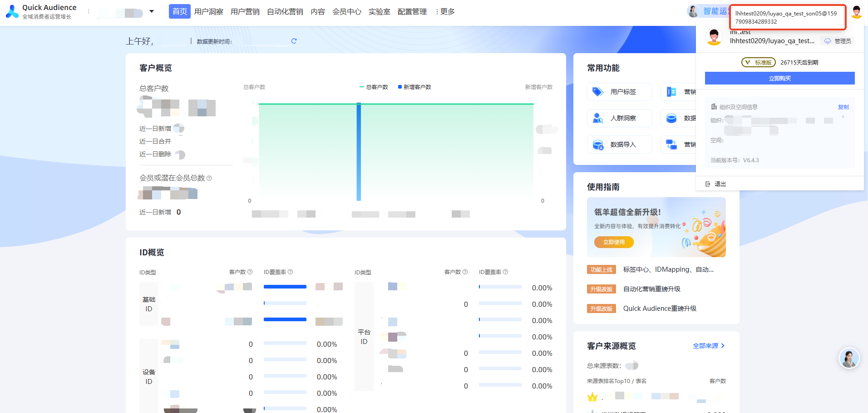
Task: Open the partially hidden 数据 shortcut card
Action: tap(678, 118)
